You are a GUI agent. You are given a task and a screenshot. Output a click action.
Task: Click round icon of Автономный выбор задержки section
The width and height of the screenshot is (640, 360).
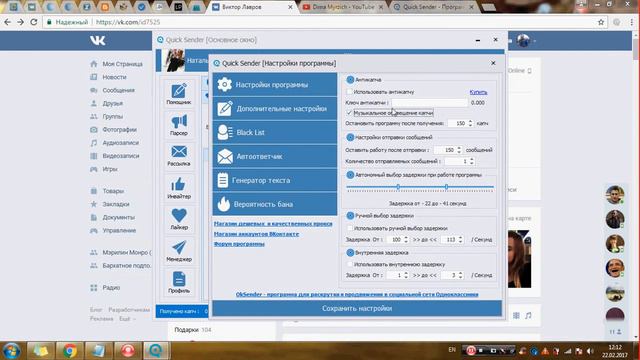click(350, 175)
